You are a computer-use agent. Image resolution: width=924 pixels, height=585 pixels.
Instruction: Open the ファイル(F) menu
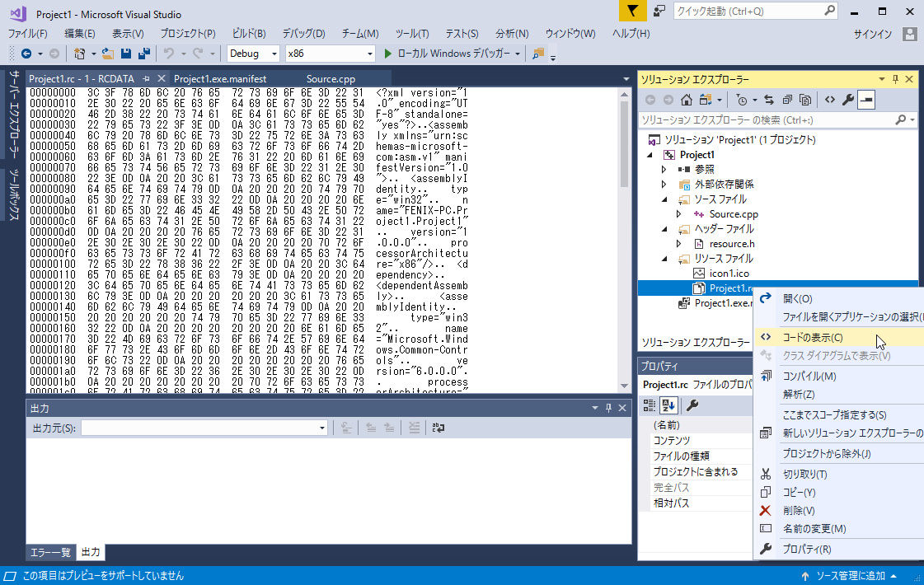pos(28,34)
